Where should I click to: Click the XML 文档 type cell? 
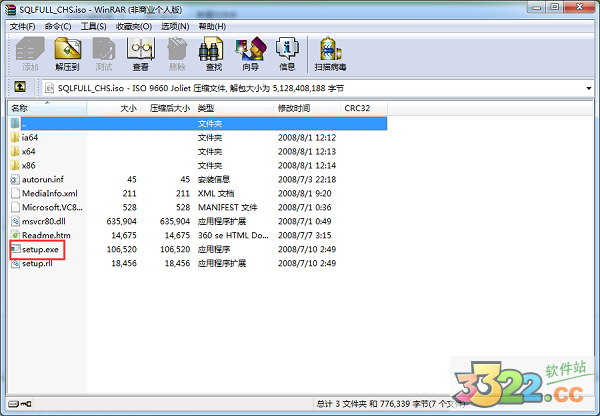point(216,193)
